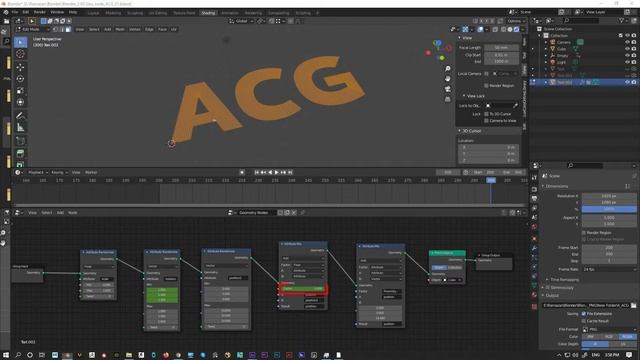The height and width of the screenshot is (360, 640).
Task: Select RGBA color mode button
Action: click(627, 337)
